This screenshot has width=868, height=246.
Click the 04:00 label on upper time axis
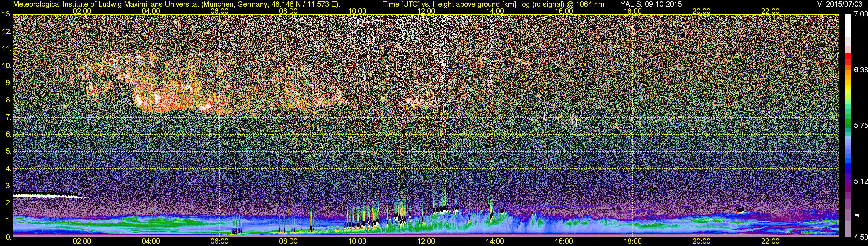click(x=151, y=11)
